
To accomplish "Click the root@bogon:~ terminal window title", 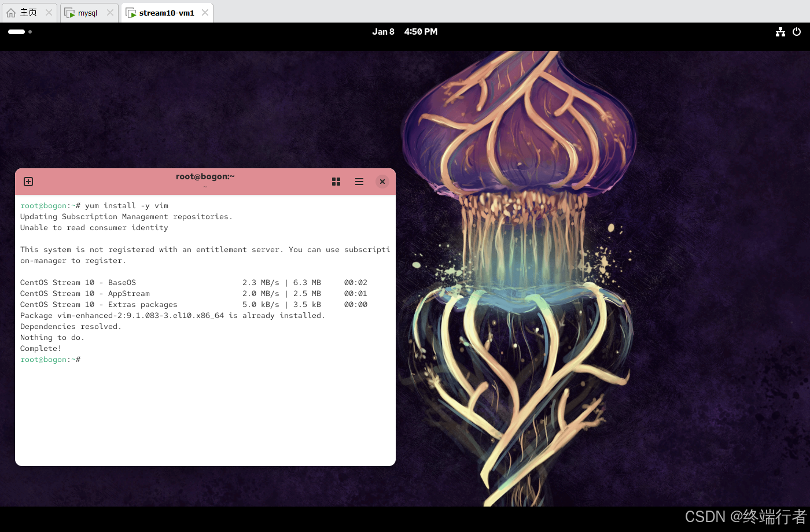I will coord(205,177).
